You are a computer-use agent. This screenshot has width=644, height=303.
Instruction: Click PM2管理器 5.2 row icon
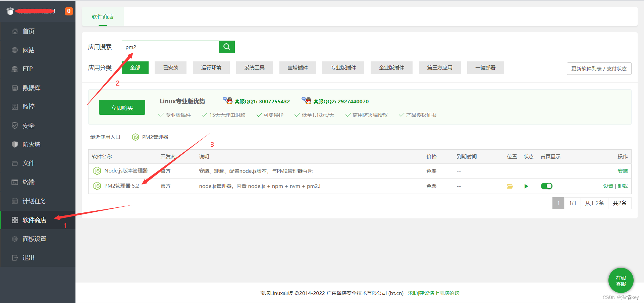tap(97, 186)
